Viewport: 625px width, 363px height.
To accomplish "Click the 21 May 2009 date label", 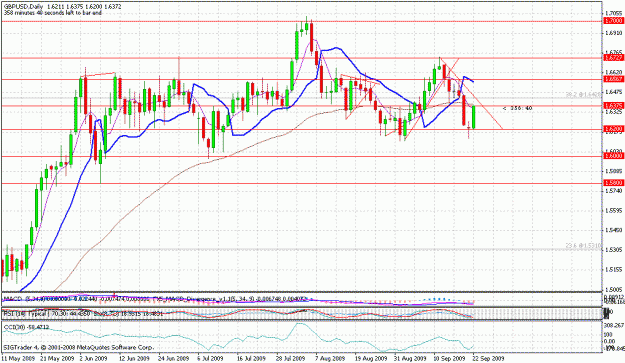I will click(58, 358).
